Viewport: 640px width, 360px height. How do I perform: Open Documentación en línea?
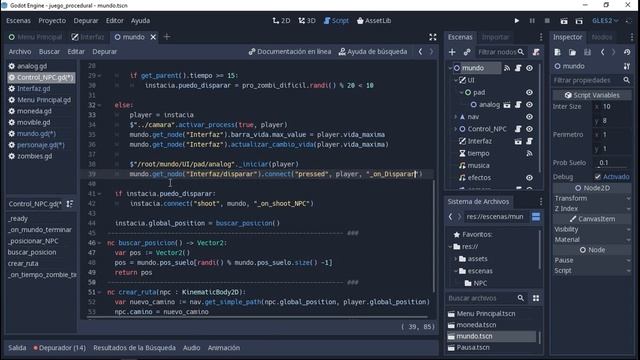click(290, 51)
